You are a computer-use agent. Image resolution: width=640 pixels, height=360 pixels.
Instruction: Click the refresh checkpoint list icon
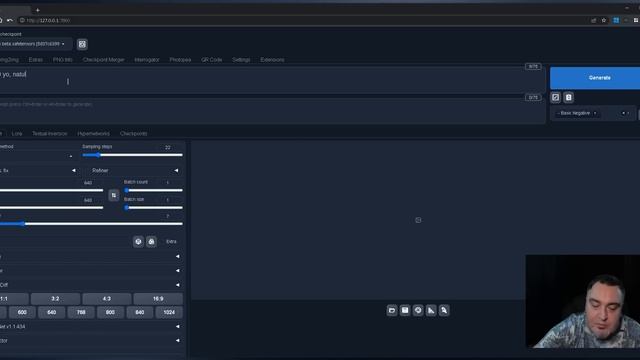82,44
